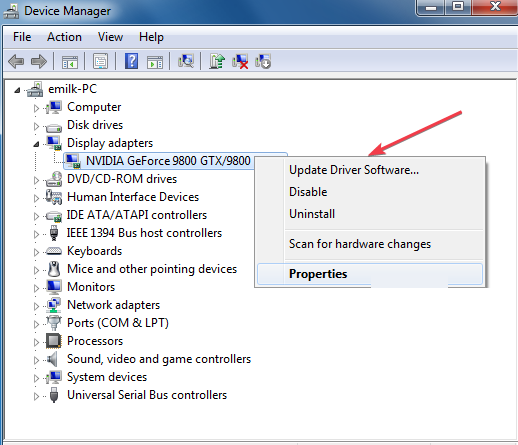Choose Update Driver Software in context menu
Viewport: 518px width, 445px height.
pyautogui.click(x=370, y=170)
